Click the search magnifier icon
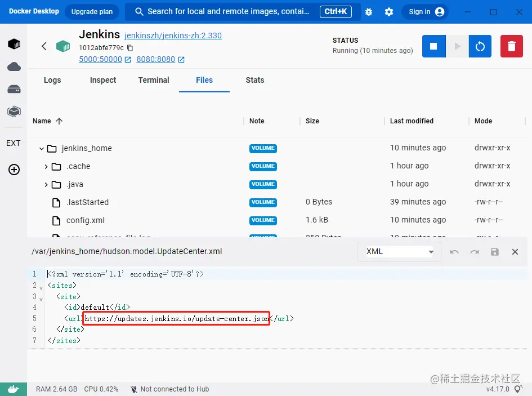This screenshot has height=396, width=532. pyautogui.click(x=139, y=11)
